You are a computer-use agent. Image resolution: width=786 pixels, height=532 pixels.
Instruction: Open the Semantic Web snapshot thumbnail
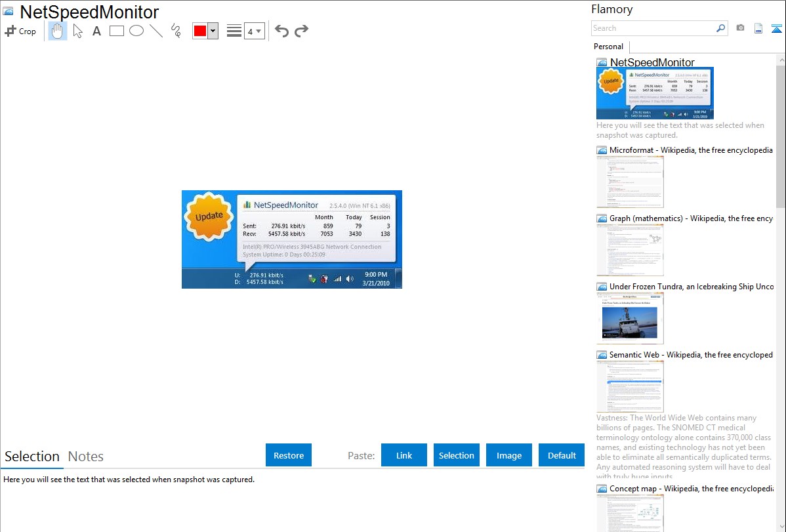[x=630, y=386]
